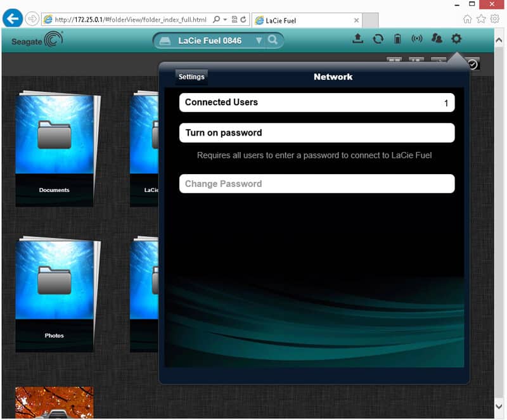The image size is (507, 420).
Task: Click the search magnifier beside LaCie Fuel 0846
Action: (x=273, y=40)
